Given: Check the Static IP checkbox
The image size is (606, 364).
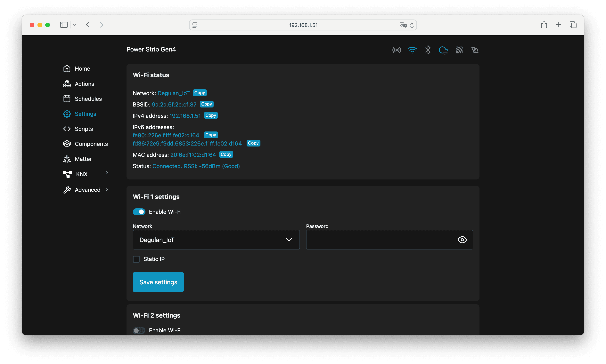Looking at the screenshot, I should pos(136,259).
